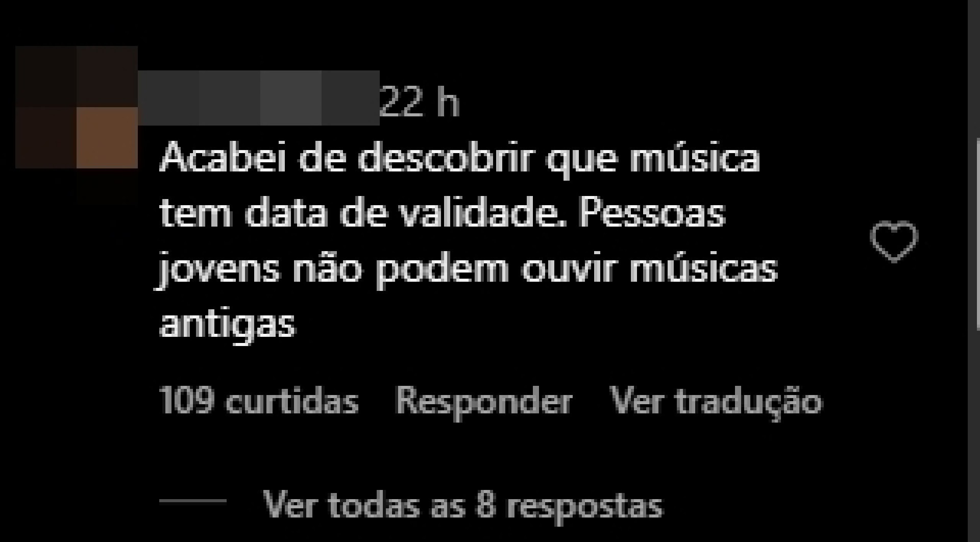980x542 pixels.
Task: Click the word jovens in the comment
Action: point(219,269)
